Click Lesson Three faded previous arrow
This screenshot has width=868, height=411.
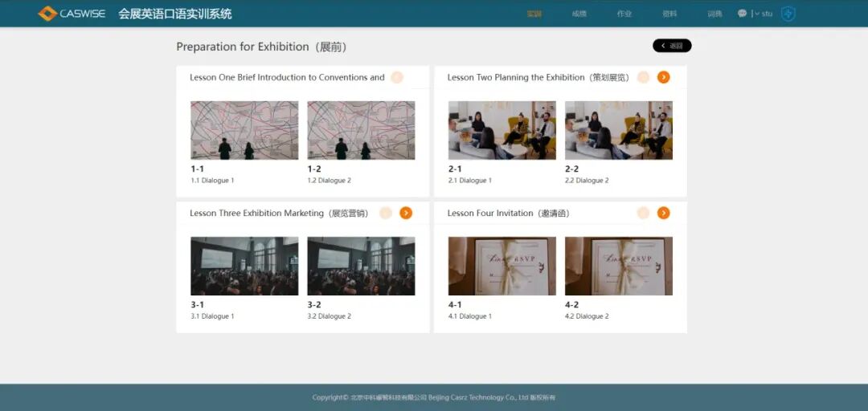386,213
